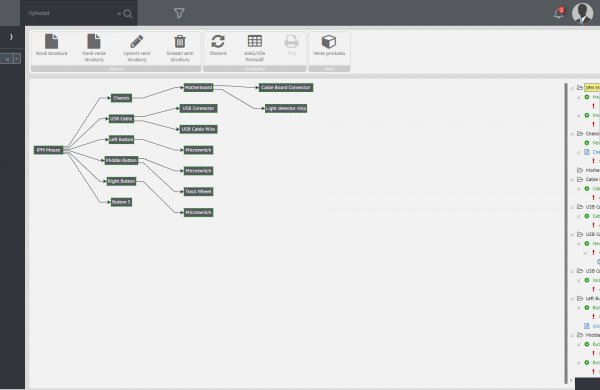Refresh the view with the Obnovit icon
The width and height of the screenshot is (600, 390).
[218, 41]
